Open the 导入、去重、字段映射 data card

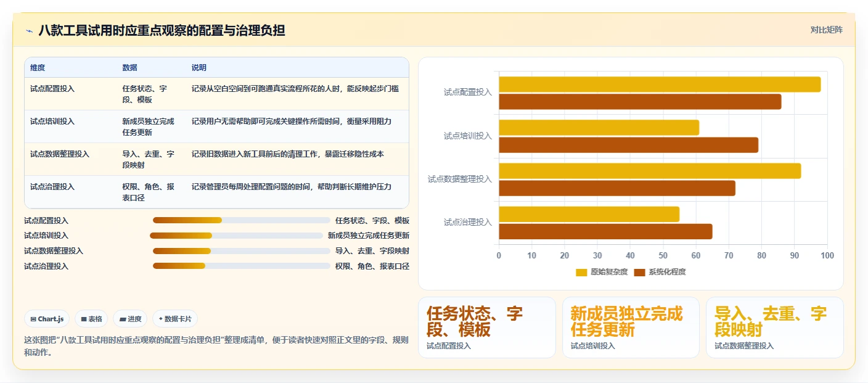(x=775, y=327)
